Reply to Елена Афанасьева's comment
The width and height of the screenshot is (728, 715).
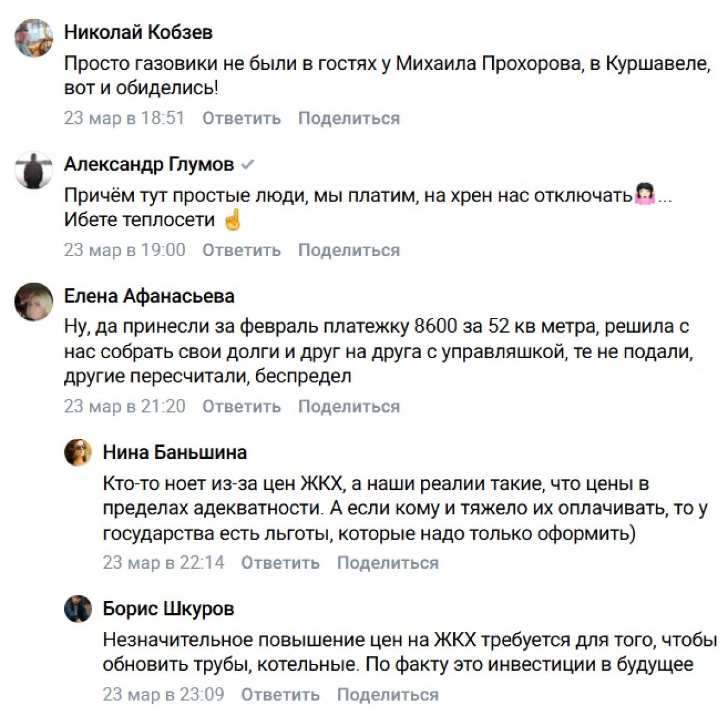pos(241,406)
